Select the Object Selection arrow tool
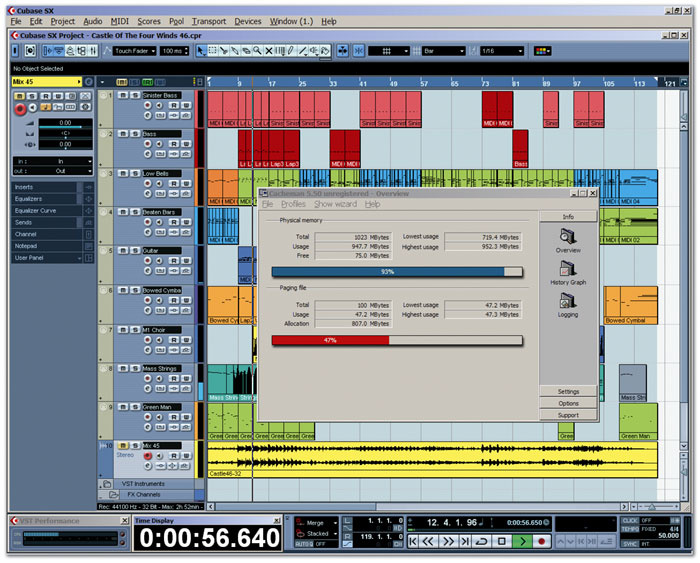This screenshot has height=563, width=700. (201, 51)
